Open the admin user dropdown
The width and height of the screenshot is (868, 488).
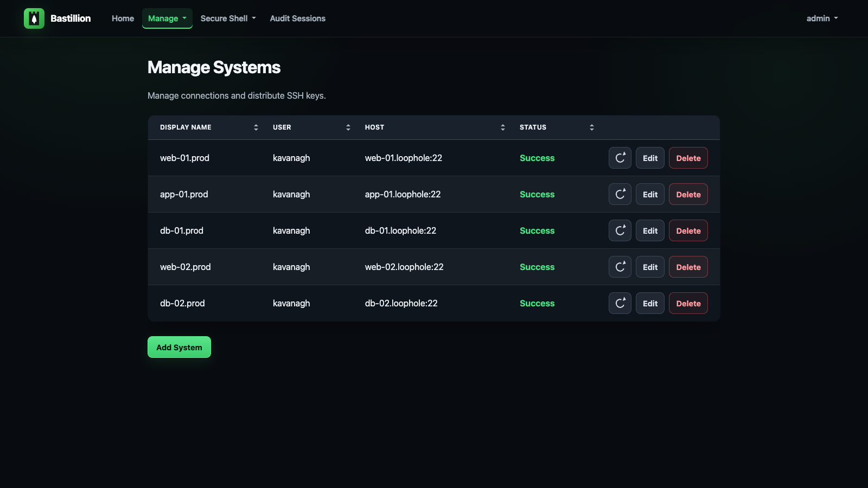[822, 18]
